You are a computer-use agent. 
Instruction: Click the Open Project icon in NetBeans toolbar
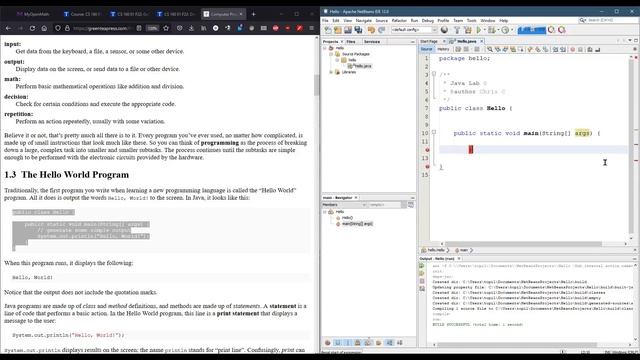pyautogui.click(x=348, y=30)
